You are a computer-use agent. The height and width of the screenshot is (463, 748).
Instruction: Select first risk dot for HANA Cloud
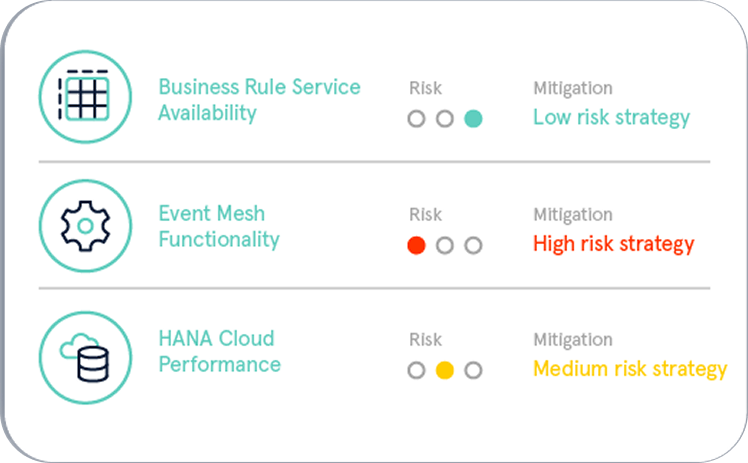tap(417, 370)
